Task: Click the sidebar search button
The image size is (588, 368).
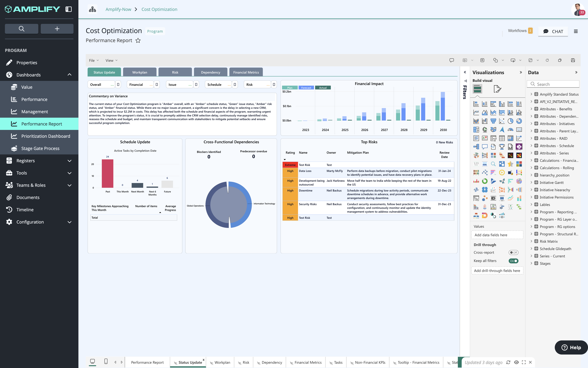Action: [21, 29]
